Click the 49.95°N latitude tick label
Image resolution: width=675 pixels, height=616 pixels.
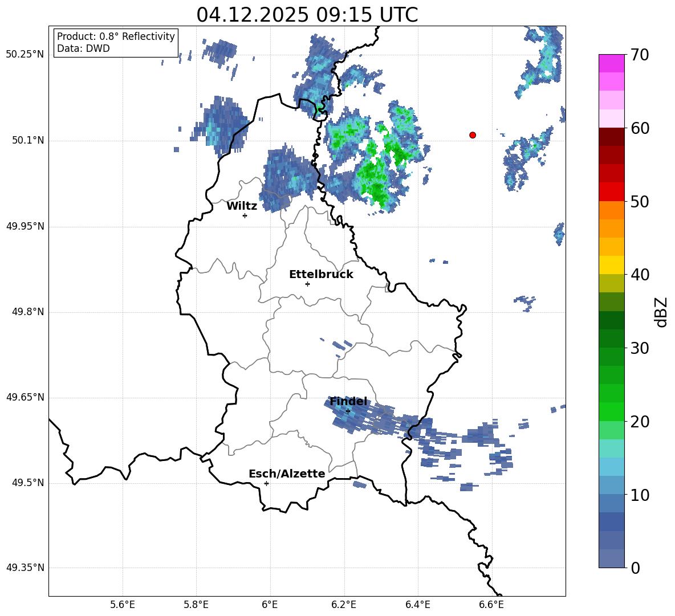tap(25, 226)
